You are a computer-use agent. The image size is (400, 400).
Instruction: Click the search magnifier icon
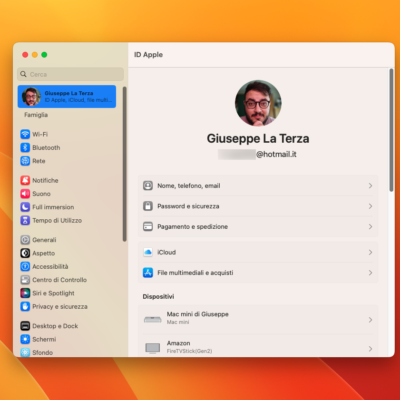coord(23,74)
